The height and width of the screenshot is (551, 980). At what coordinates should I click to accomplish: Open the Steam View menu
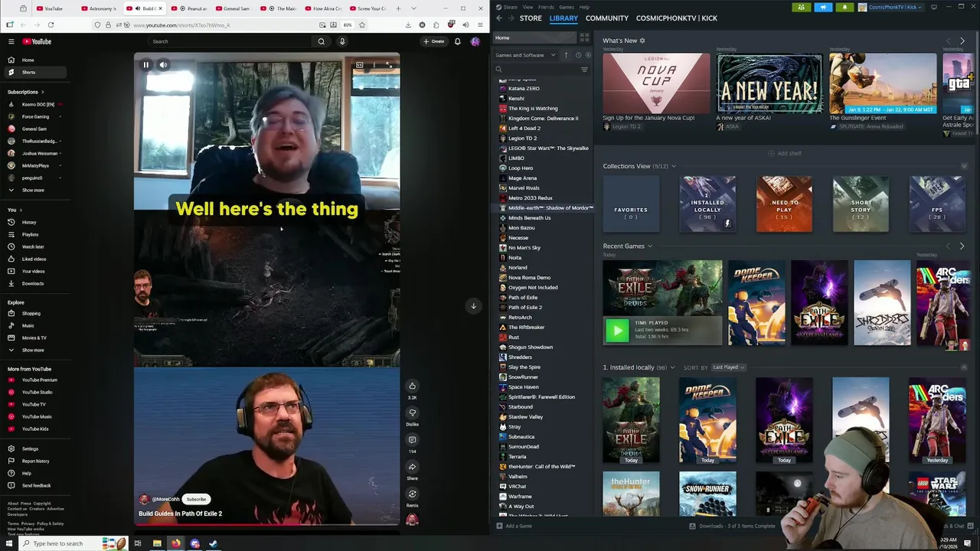pos(528,7)
